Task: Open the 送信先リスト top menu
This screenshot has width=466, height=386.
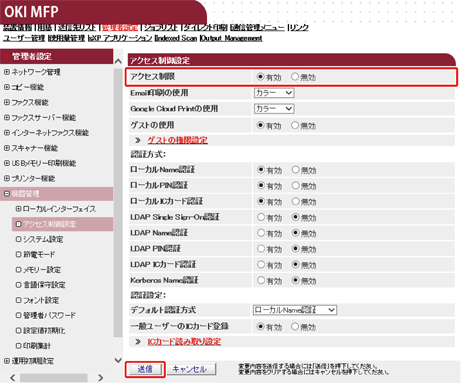Action: point(77,27)
